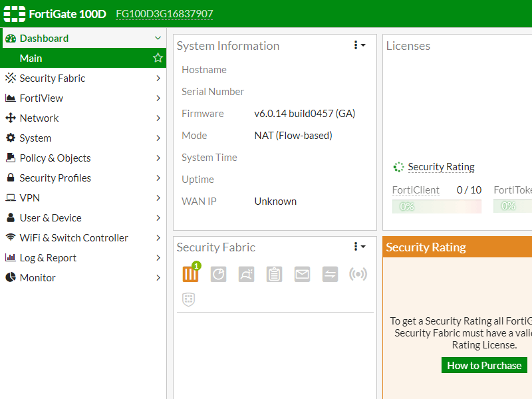
Task: Open Security Fabric widget options menu
Action: pyautogui.click(x=359, y=247)
